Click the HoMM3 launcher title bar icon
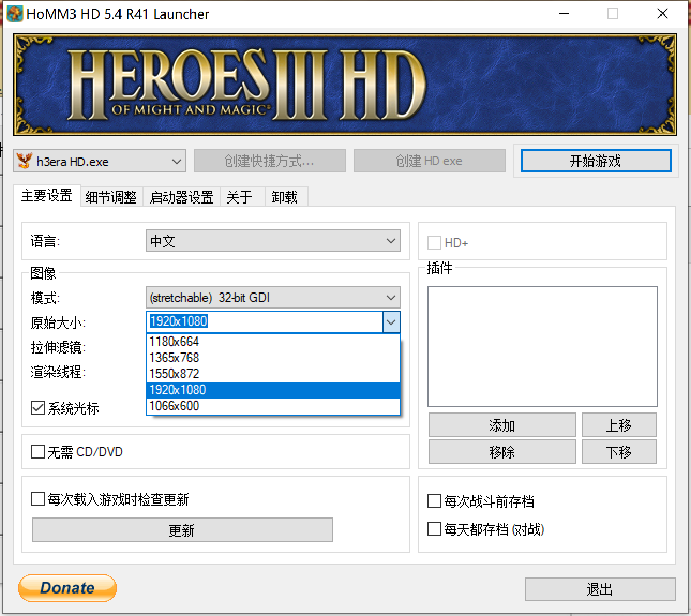Viewport: 691px width, 616px height. (x=14, y=14)
